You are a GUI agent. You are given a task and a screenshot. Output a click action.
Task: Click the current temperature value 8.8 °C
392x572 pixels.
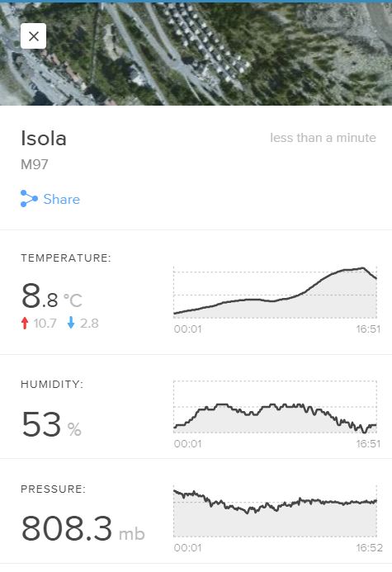(51, 295)
